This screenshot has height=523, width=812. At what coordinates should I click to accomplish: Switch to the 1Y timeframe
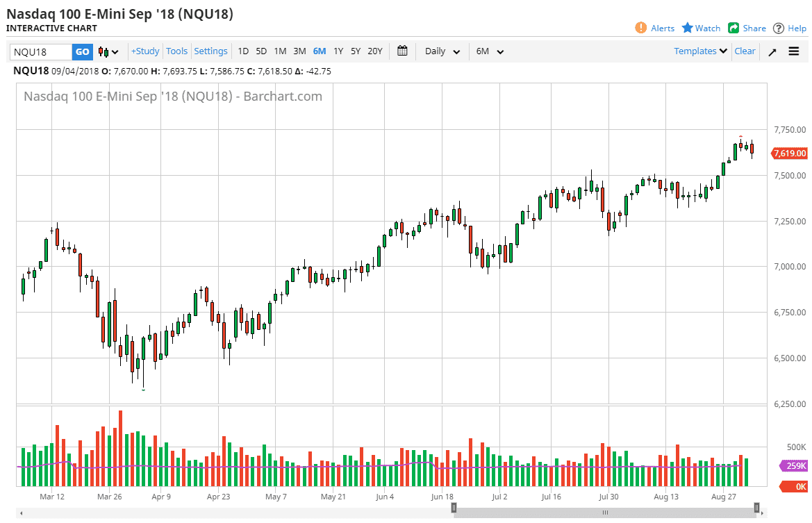click(338, 51)
